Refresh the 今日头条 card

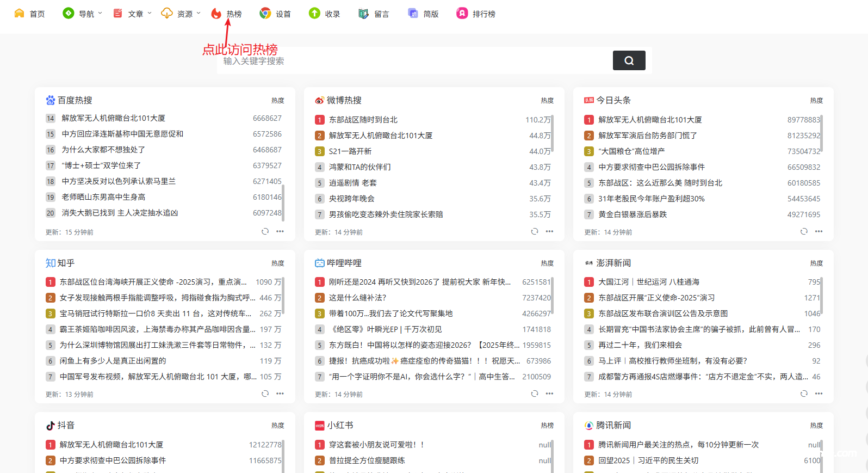(x=804, y=231)
